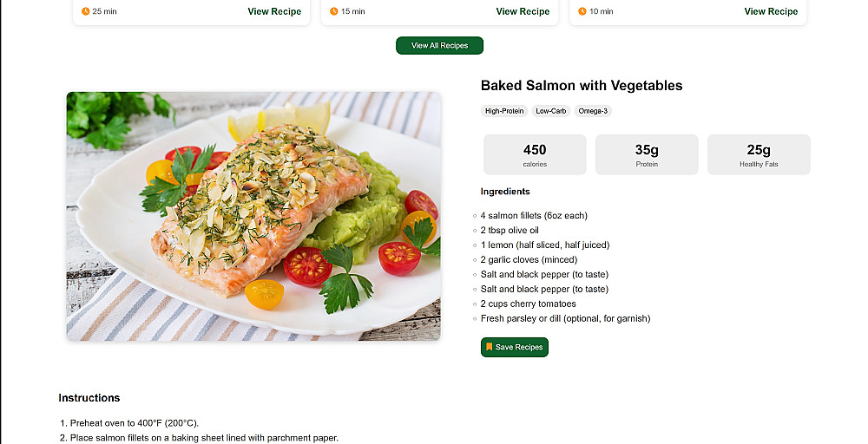
Task: Open View Recipe for the 10 min card
Action: (x=771, y=11)
